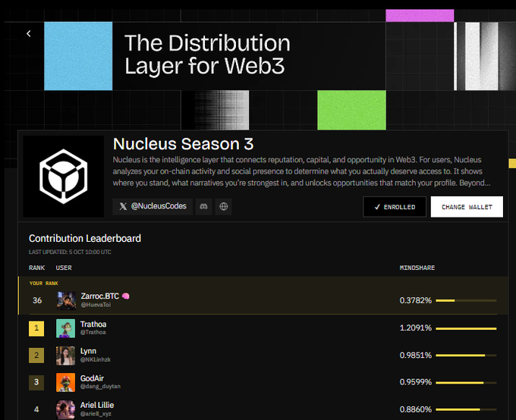Click the Nucleus Season 3 title
Viewport: 516px width, 420px height.
click(x=184, y=144)
